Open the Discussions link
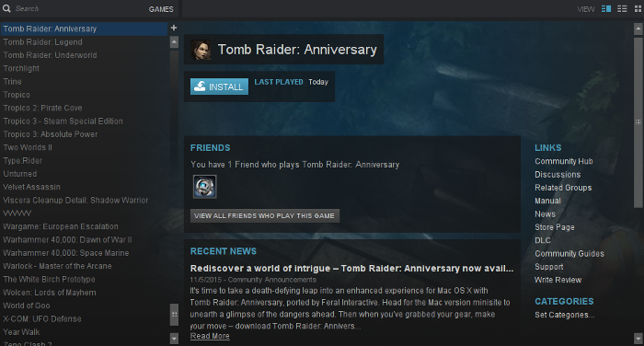The image size is (644, 346). (x=558, y=175)
